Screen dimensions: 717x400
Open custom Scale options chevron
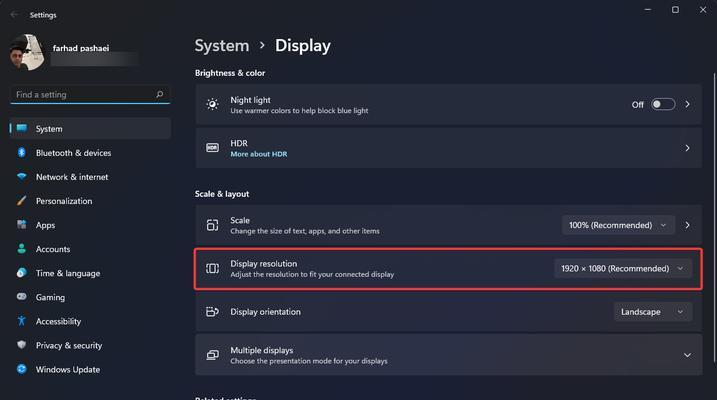[687, 225]
